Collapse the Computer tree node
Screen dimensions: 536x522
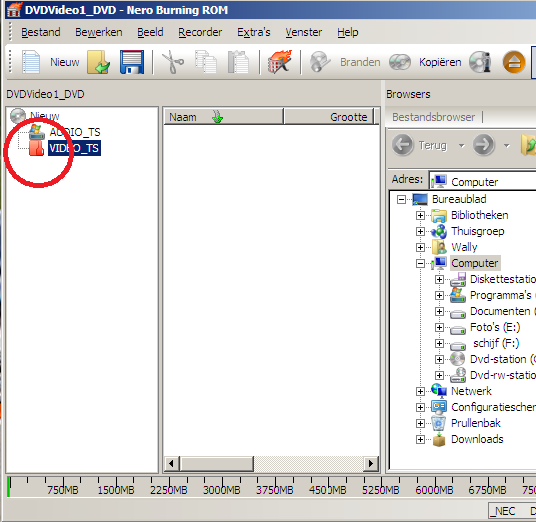click(420, 263)
